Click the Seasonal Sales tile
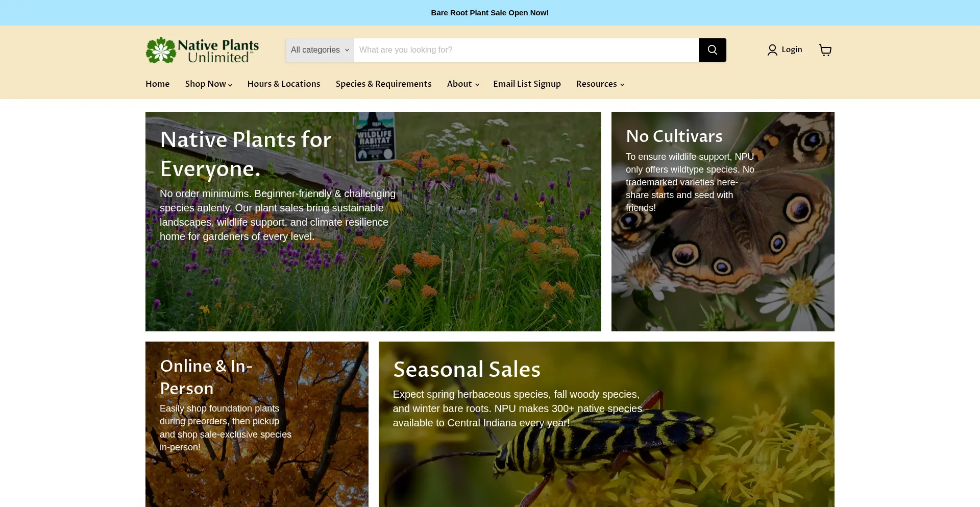Viewport: 980px width, 507px height. point(606,424)
